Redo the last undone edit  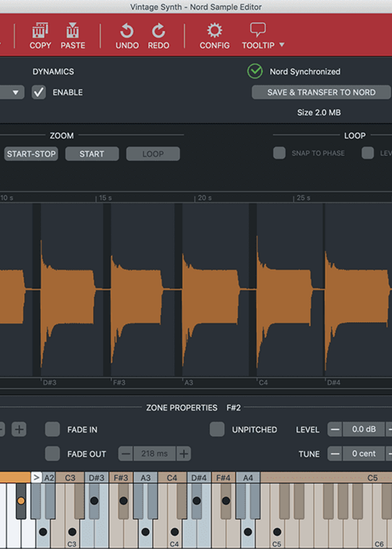[158, 31]
